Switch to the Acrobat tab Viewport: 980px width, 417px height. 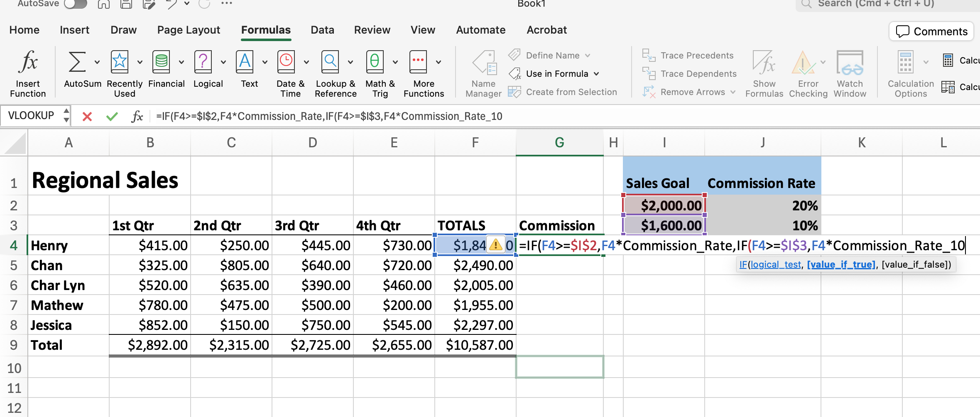coord(547,30)
